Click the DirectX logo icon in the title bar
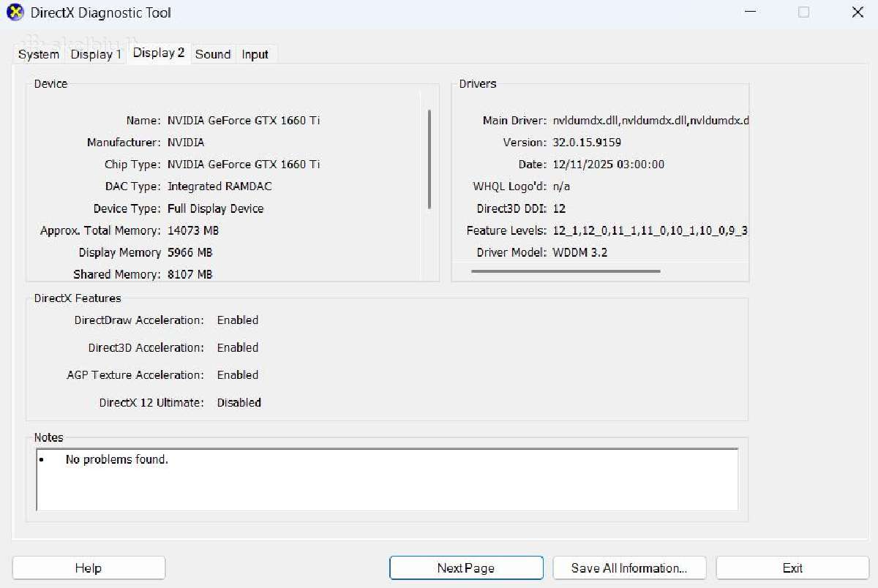Image resolution: width=878 pixels, height=588 pixels. (x=15, y=12)
